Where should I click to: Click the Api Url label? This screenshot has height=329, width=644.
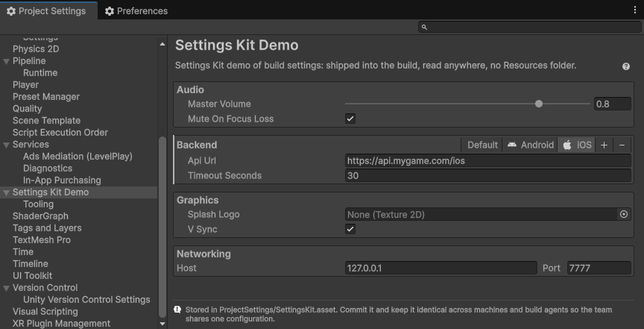coord(202,161)
